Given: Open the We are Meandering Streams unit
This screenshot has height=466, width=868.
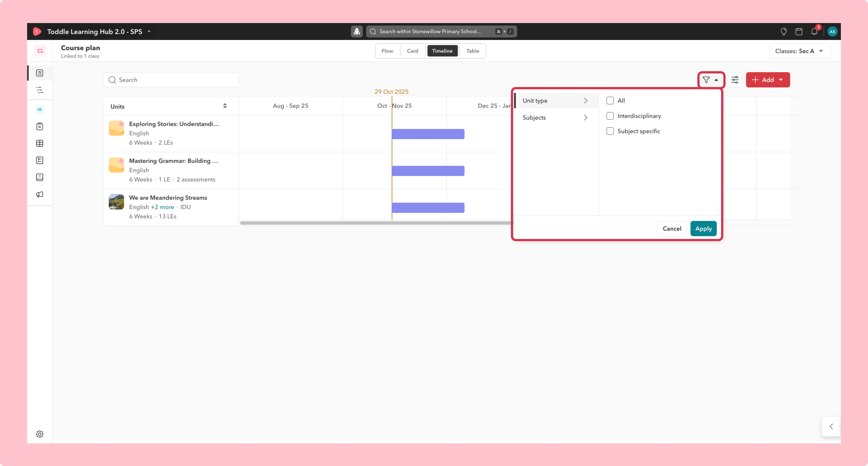Looking at the screenshot, I should (x=168, y=198).
